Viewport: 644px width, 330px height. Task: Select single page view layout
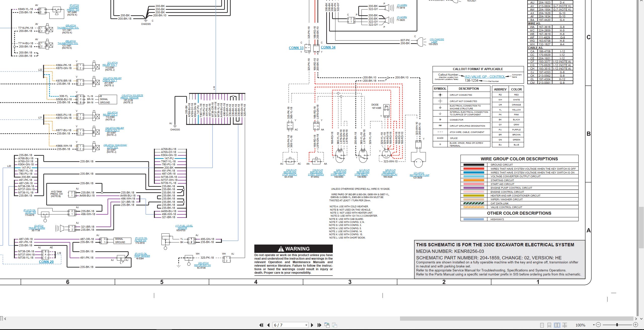pos(542,325)
